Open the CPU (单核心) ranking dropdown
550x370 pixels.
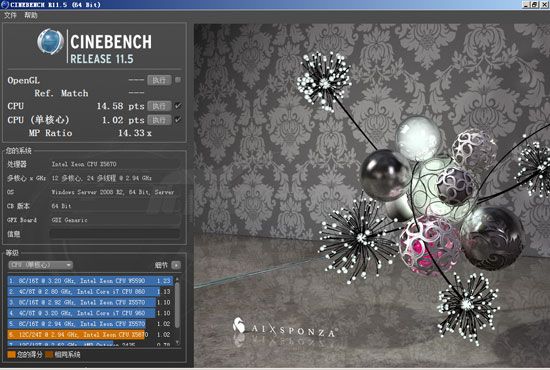click(x=40, y=265)
